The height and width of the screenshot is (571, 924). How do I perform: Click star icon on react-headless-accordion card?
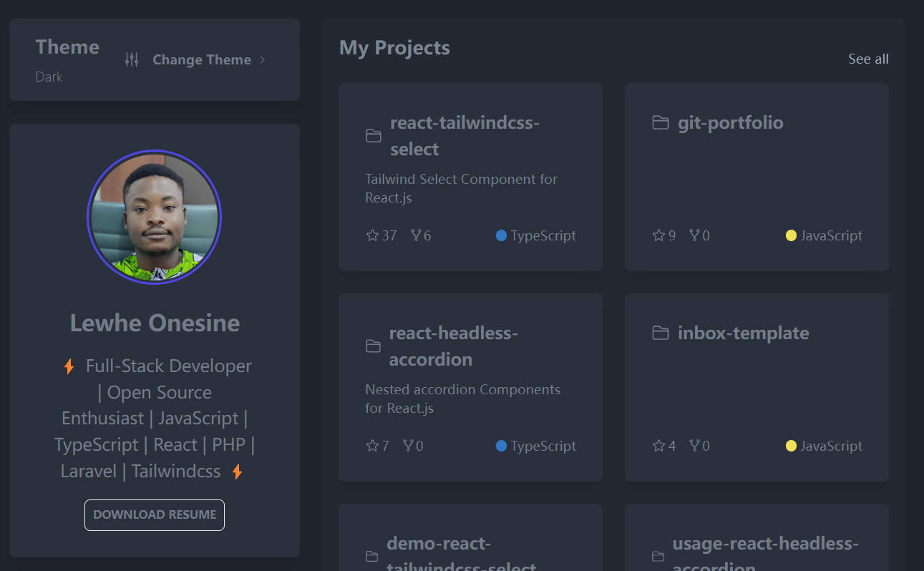click(372, 446)
